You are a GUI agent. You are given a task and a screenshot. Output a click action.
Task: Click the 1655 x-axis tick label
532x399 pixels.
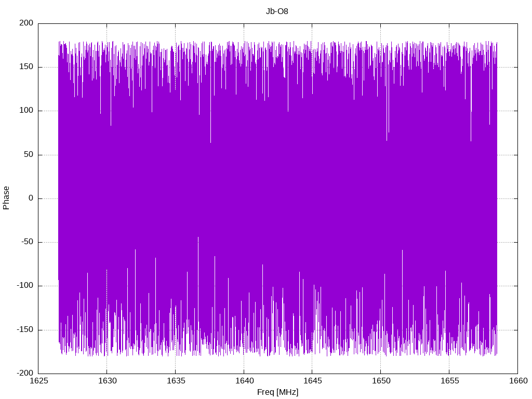tap(449, 381)
